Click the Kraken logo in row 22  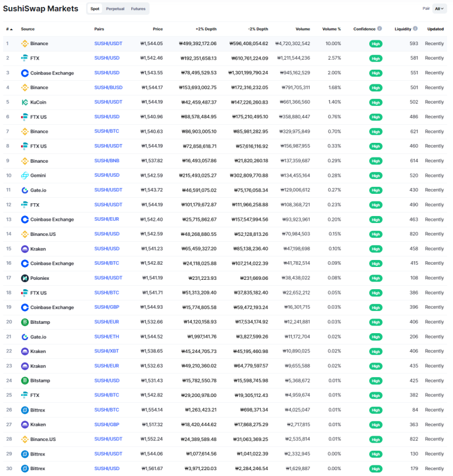[25, 351]
